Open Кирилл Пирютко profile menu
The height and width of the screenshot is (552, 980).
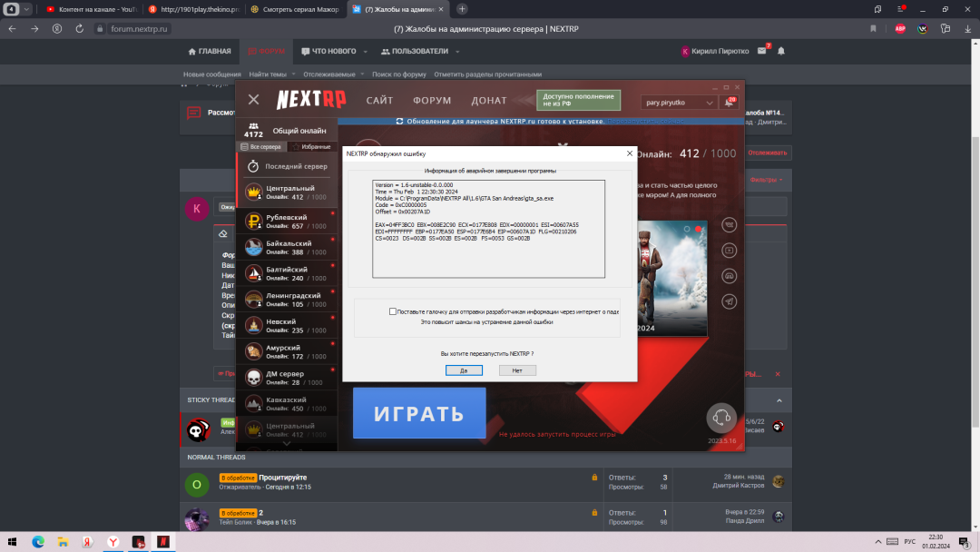[x=714, y=51]
